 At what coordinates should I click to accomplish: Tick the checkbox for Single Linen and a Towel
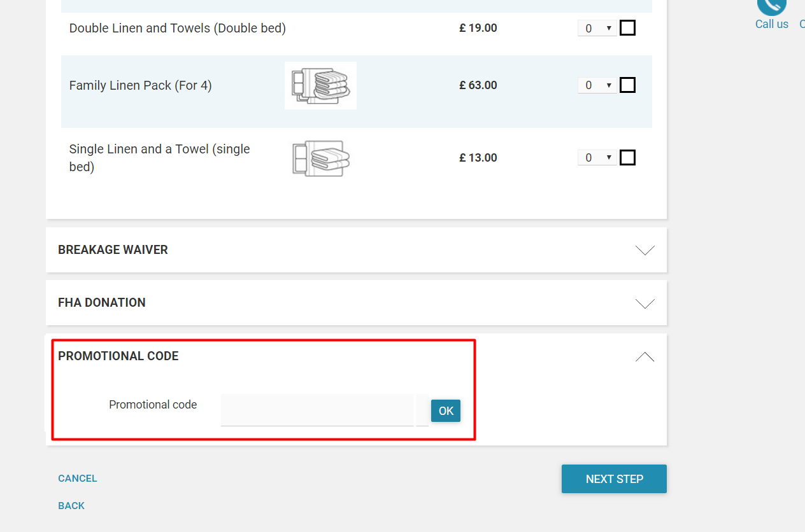point(627,157)
